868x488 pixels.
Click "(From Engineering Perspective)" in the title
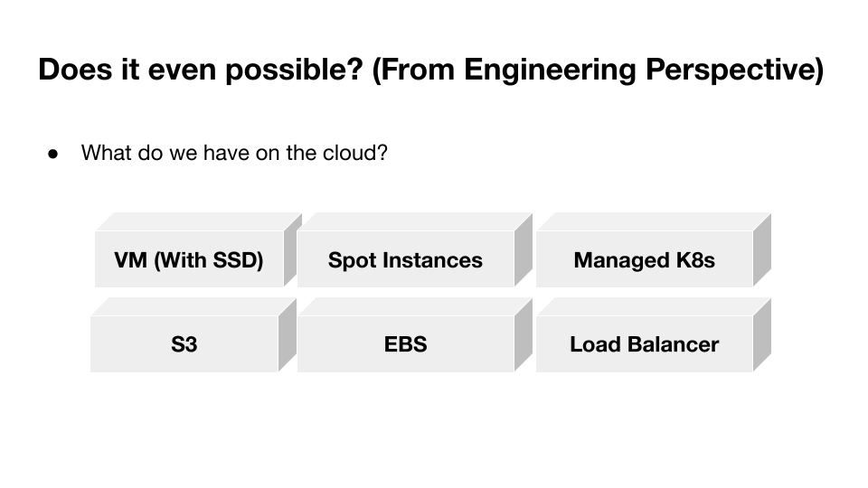tap(598, 70)
